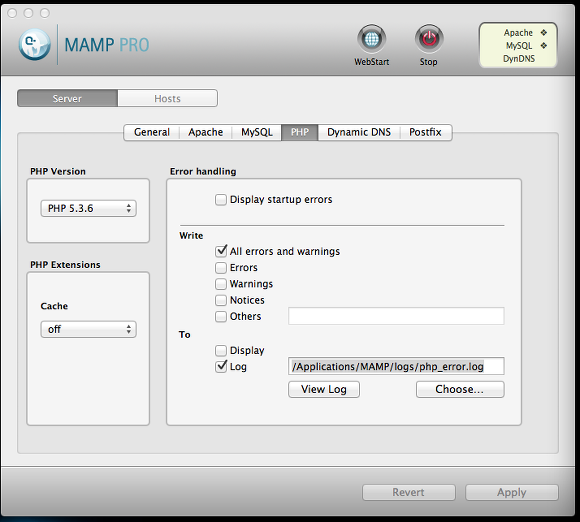Click the Others text input field
Image resolution: width=580 pixels, height=522 pixels.
[x=396, y=316]
